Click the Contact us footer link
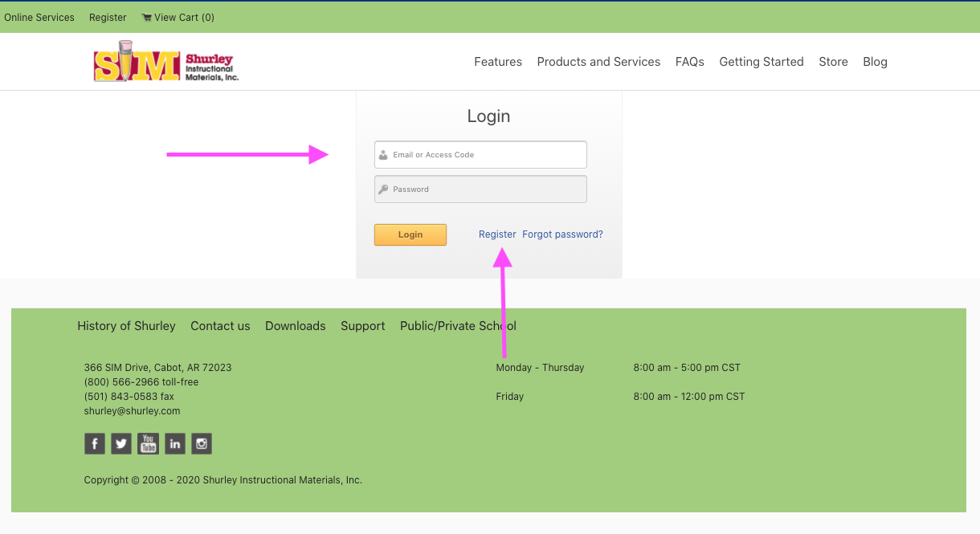The width and height of the screenshot is (980, 534). coord(220,326)
